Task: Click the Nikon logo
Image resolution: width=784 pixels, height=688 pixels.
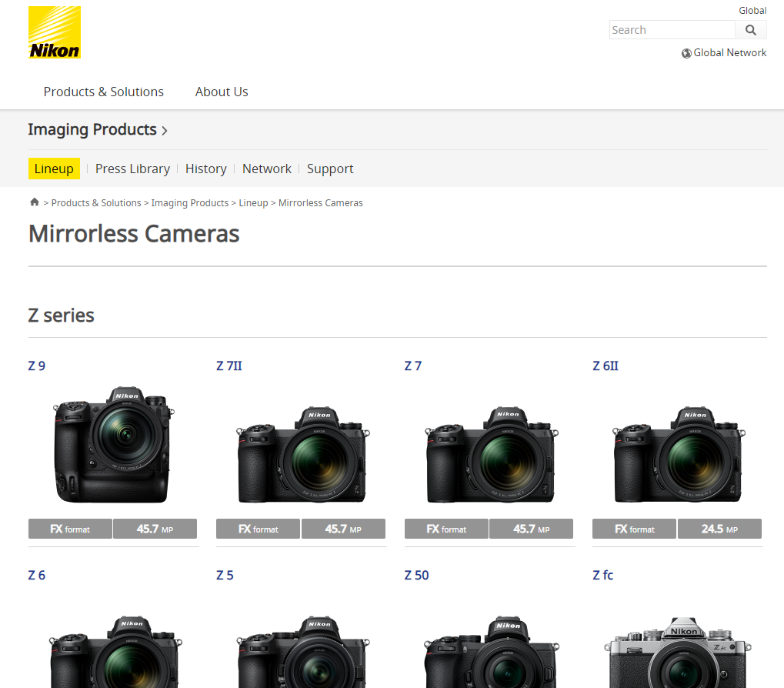Action: point(54,32)
